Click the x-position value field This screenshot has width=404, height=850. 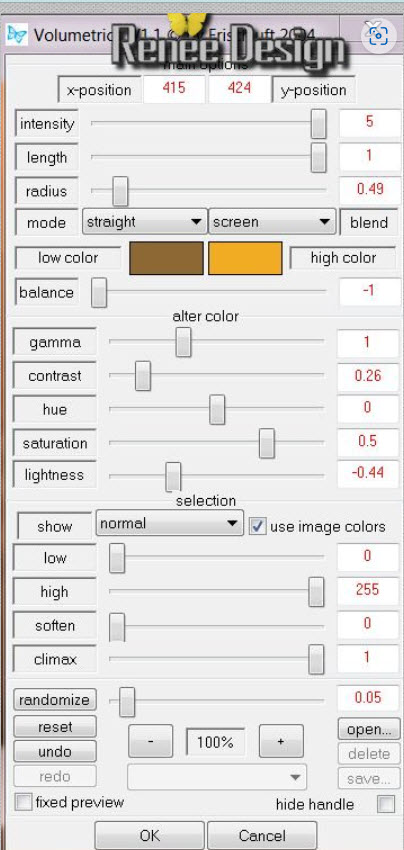click(174, 89)
